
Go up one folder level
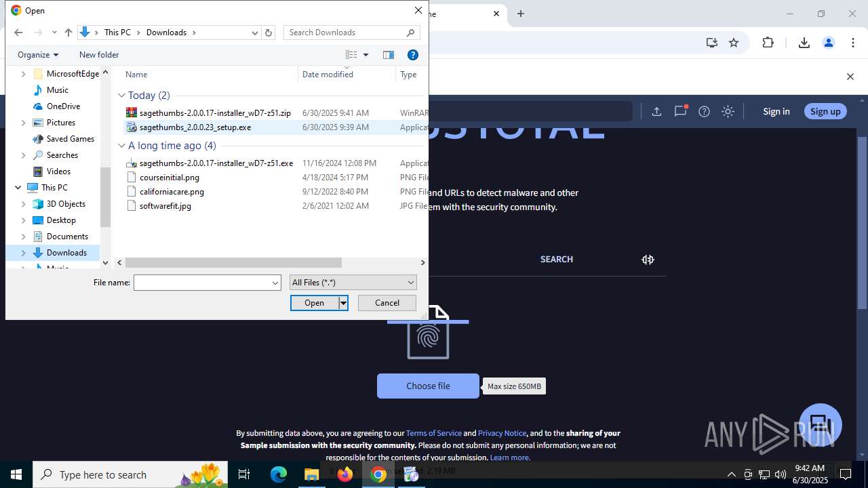(68, 33)
